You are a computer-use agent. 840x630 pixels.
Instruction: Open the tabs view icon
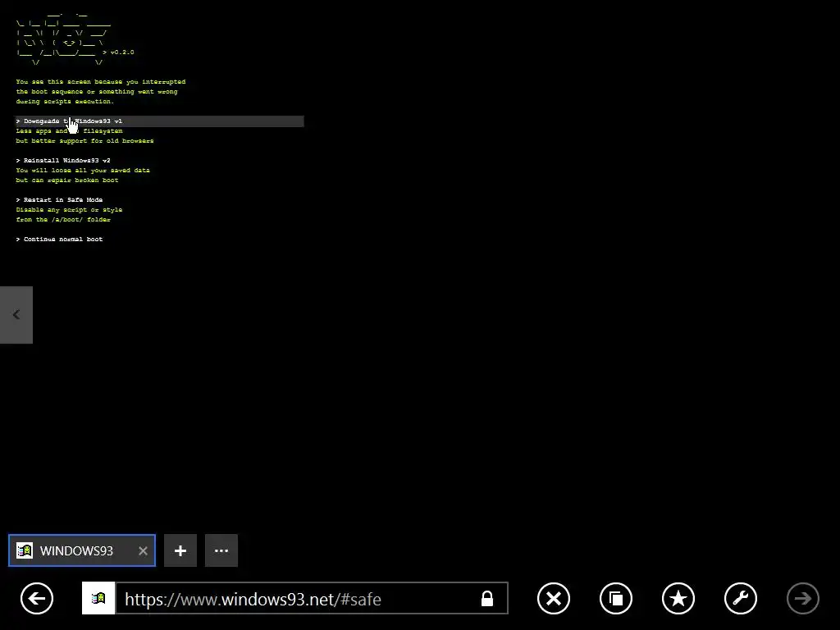(x=616, y=598)
